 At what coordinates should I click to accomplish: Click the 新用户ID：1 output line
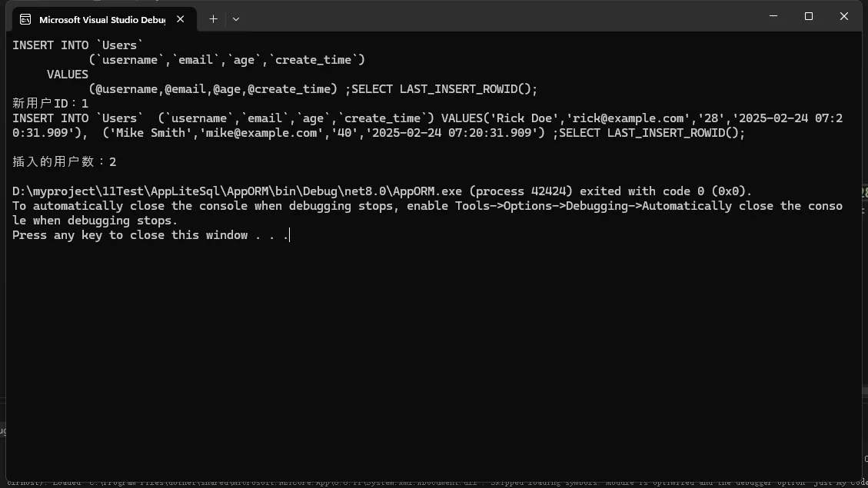pos(51,103)
